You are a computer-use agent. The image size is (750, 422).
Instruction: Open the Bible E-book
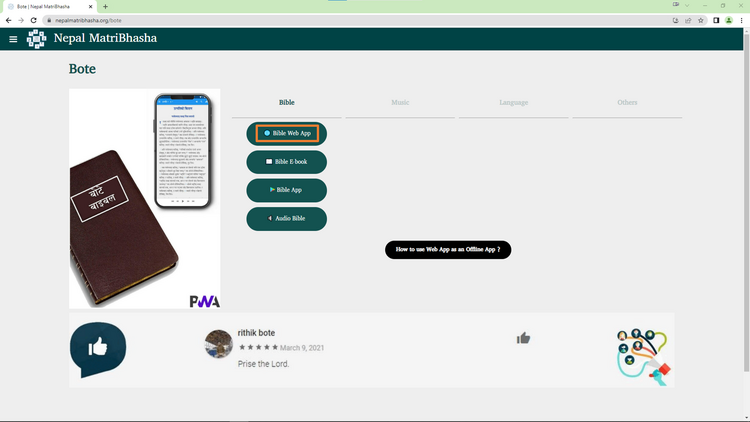coord(287,161)
